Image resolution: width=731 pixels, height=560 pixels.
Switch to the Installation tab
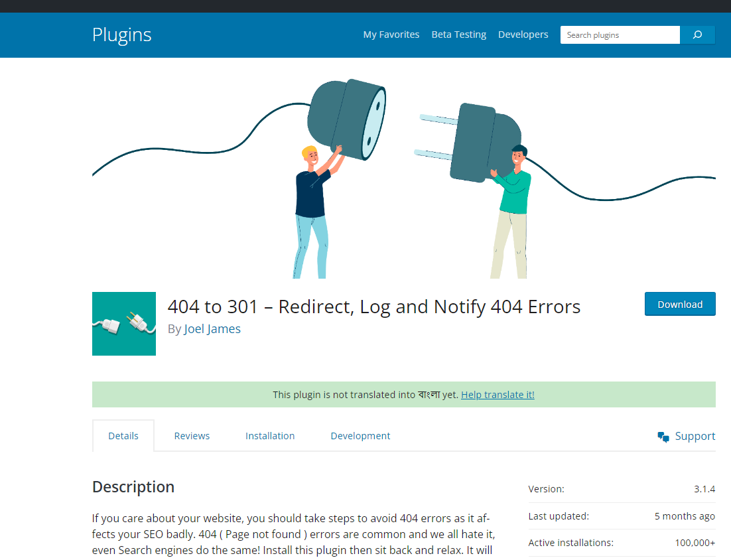click(270, 436)
